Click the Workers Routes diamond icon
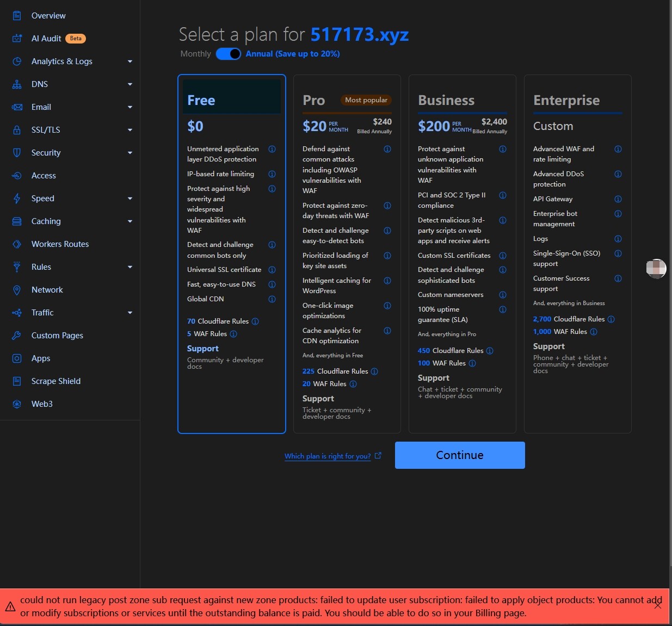672x626 pixels. [x=17, y=244]
